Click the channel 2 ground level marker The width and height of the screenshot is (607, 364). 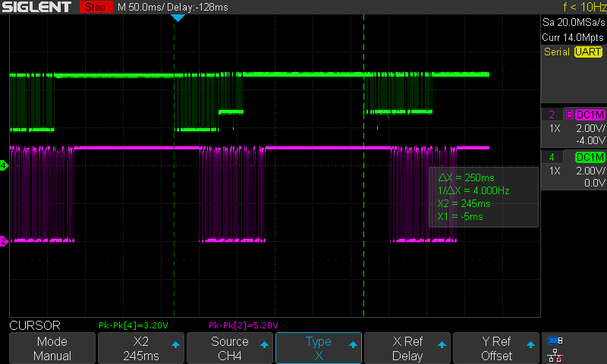[4, 241]
